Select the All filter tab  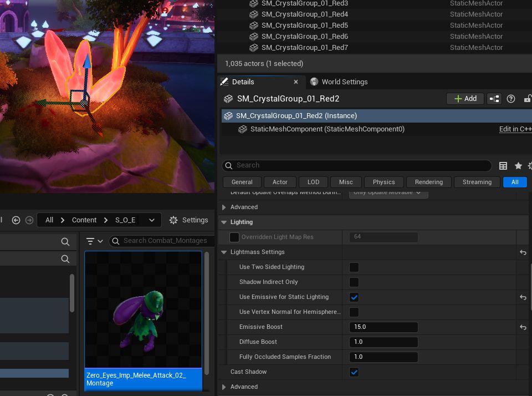point(515,182)
